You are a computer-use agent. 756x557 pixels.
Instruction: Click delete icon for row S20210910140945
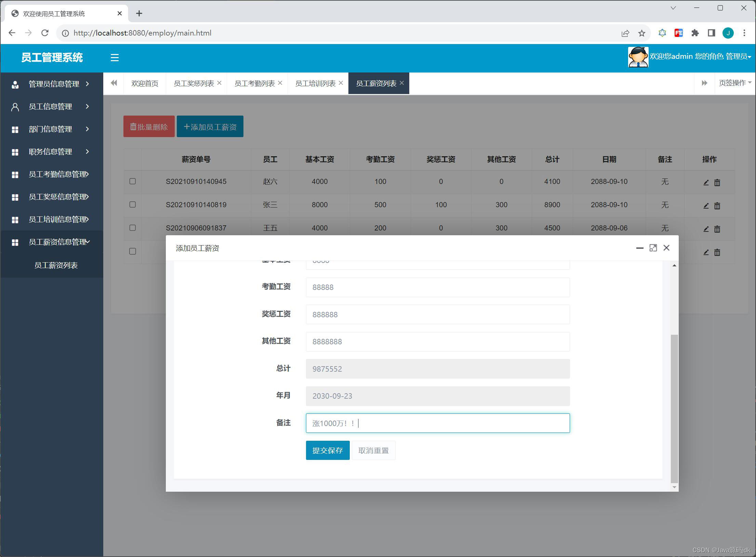click(x=717, y=182)
